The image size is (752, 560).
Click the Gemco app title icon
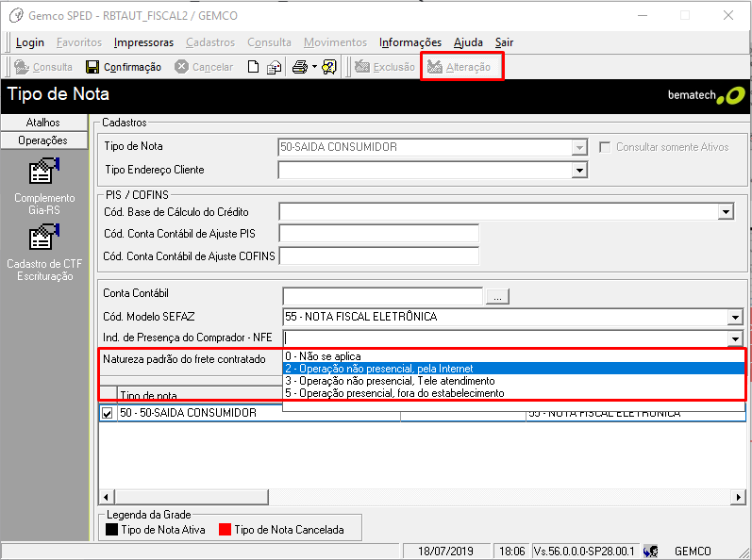(x=16, y=15)
